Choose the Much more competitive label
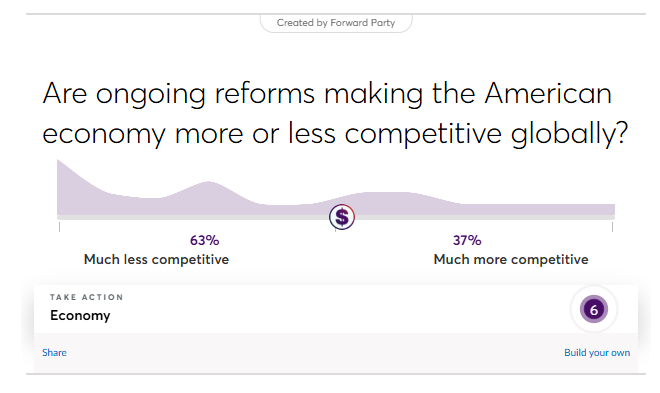 [511, 259]
